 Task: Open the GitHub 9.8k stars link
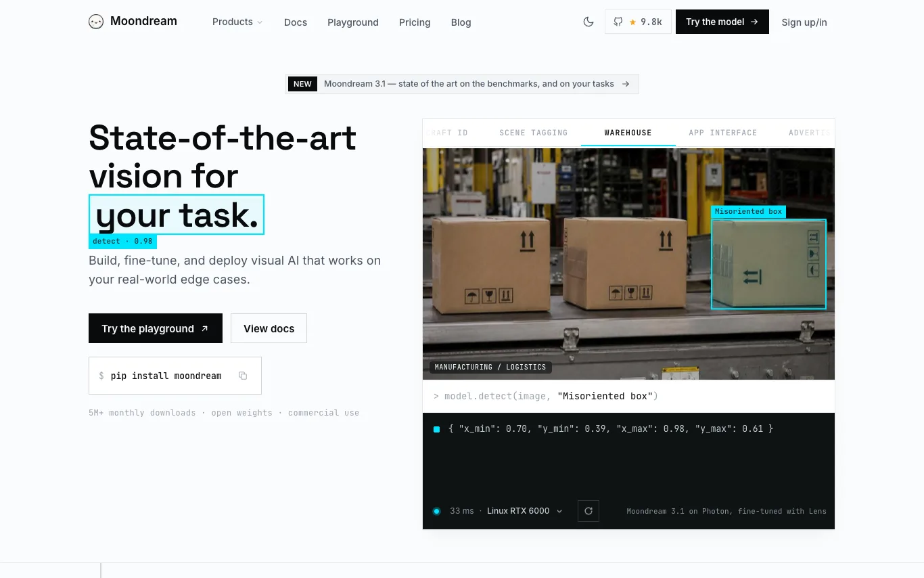tap(638, 22)
